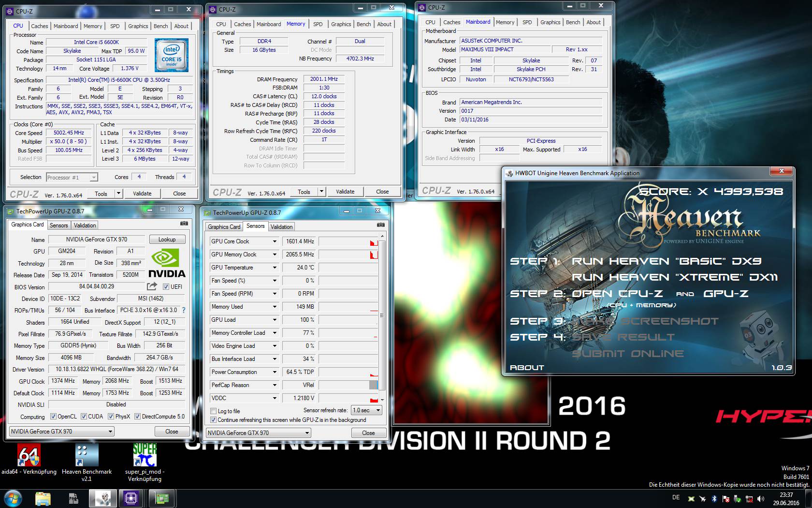Click Close button in GPU-Z Sensors window
812x508 pixels.
tap(368, 433)
